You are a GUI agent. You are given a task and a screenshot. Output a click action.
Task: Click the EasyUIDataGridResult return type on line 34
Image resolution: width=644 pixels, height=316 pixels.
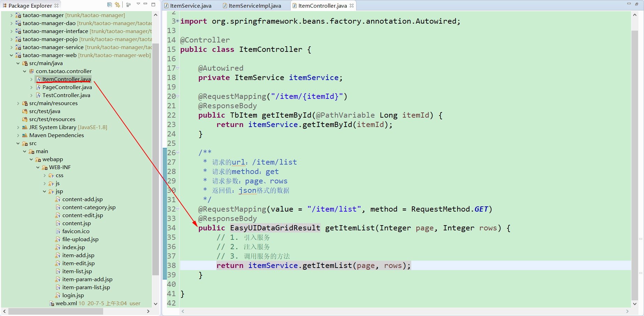point(275,228)
